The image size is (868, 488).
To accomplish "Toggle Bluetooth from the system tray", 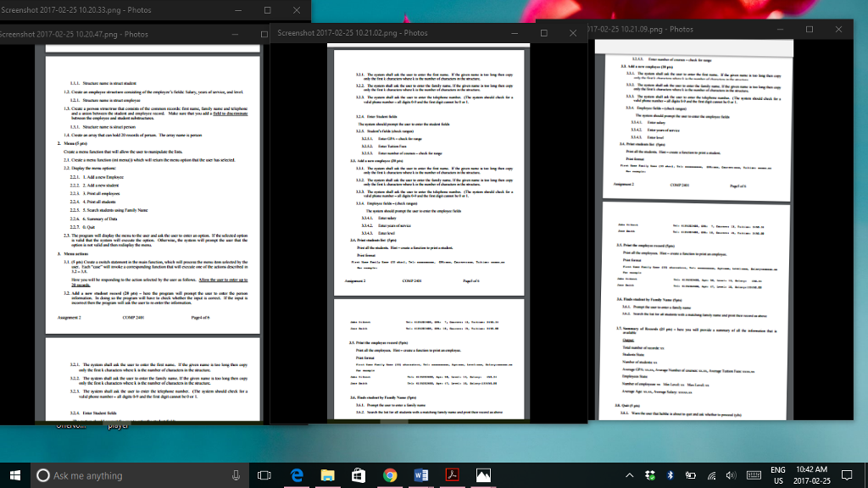I will (x=670, y=475).
